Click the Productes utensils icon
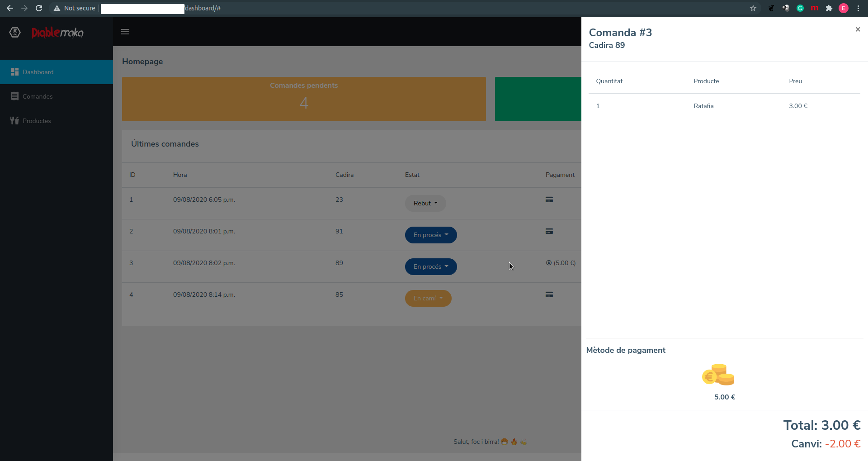This screenshot has height=461, width=868. (14, 121)
